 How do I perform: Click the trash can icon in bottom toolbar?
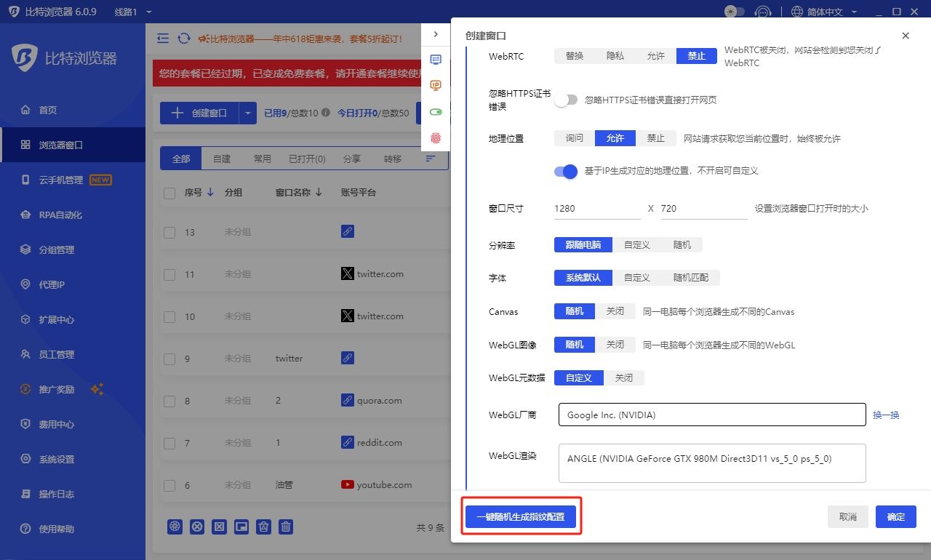[287, 527]
